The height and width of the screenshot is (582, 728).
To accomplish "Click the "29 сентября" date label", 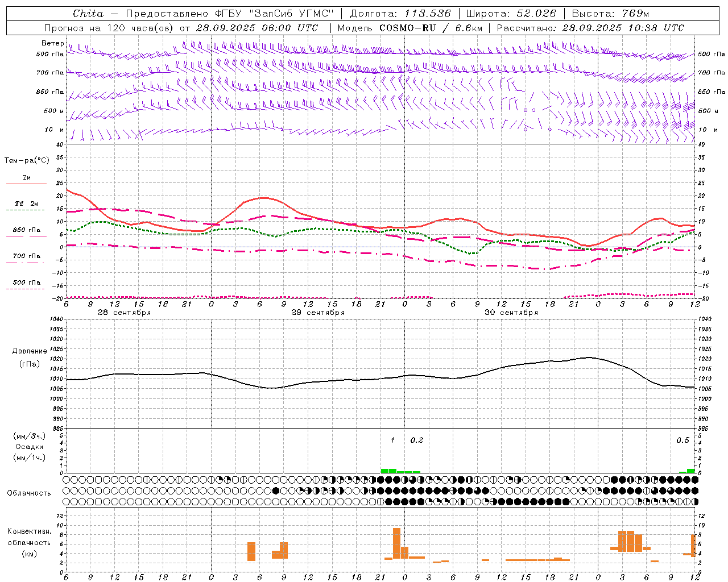I will point(318,313).
